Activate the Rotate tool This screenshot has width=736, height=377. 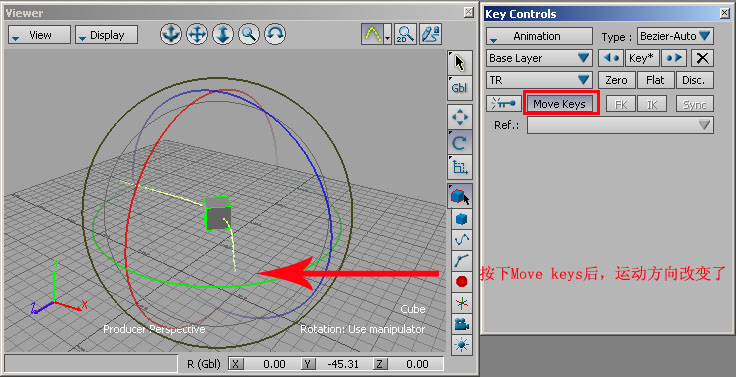(x=460, y=142)
